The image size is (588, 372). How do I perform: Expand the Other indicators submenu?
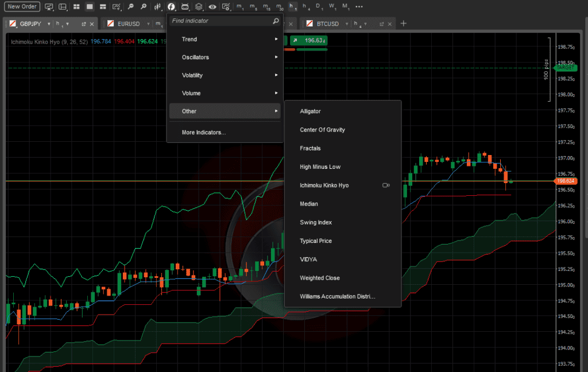225,111
